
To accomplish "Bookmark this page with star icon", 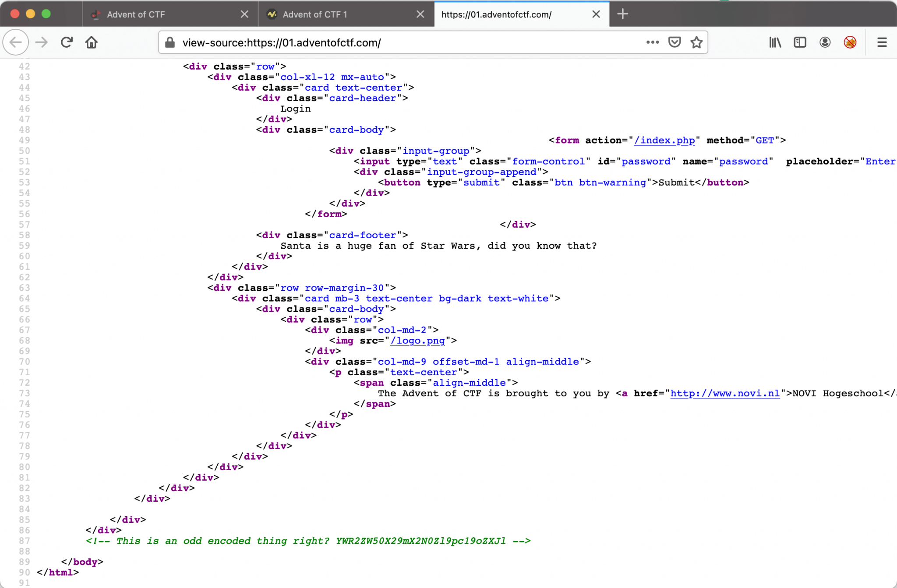I will (x=696, y=42).
